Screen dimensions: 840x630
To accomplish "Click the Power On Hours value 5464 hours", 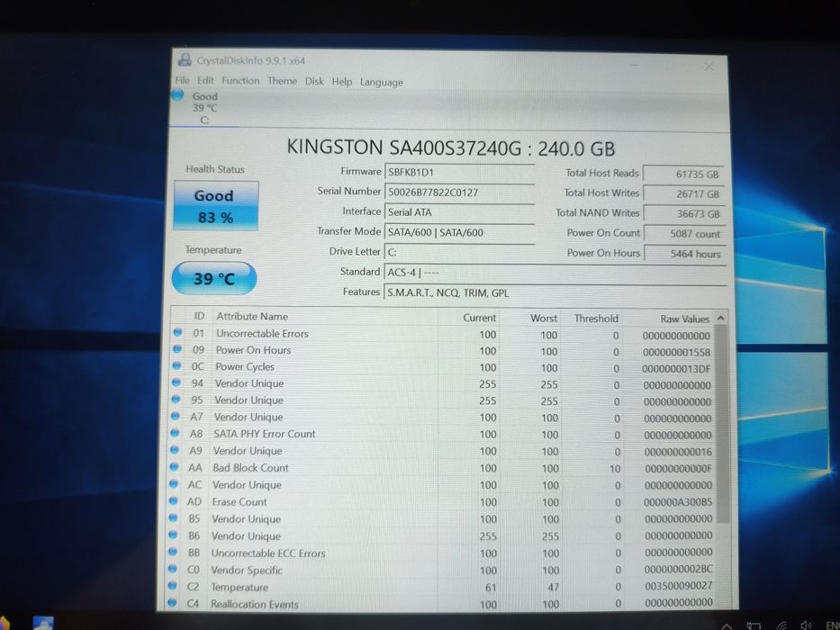I will pos(685,254).
